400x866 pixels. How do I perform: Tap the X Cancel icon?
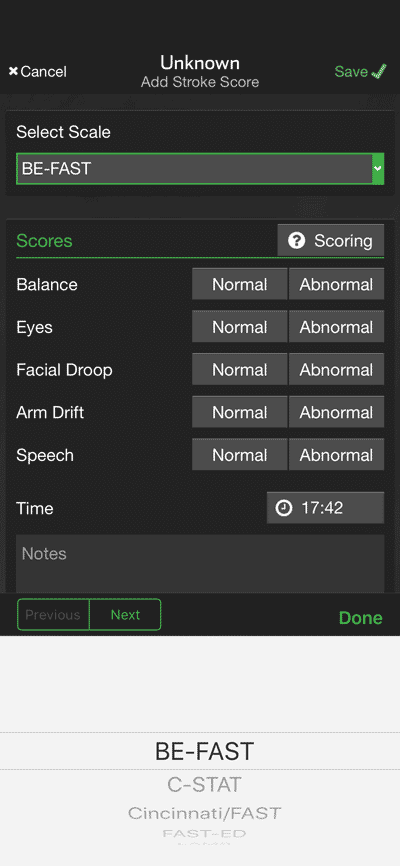coord(13,72)
